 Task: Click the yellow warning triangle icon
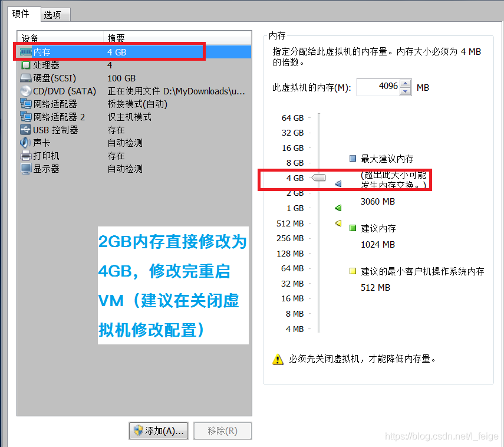pos(278,359)
